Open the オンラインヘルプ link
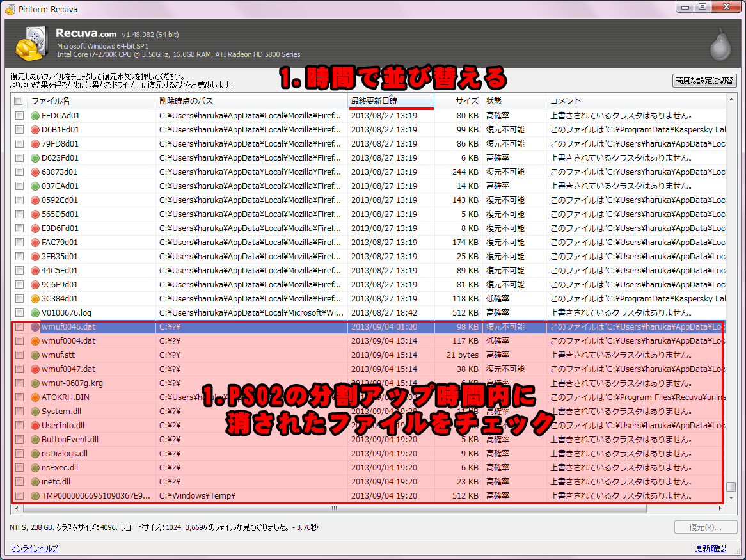The image size is (746, 560). pyautogui.click(x=35, y=548)
